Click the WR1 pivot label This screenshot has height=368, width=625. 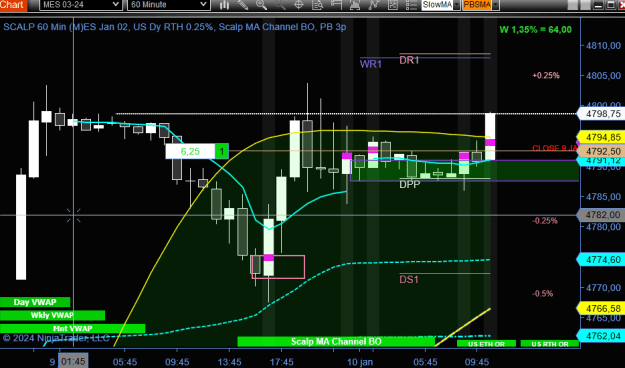(371, 64)
